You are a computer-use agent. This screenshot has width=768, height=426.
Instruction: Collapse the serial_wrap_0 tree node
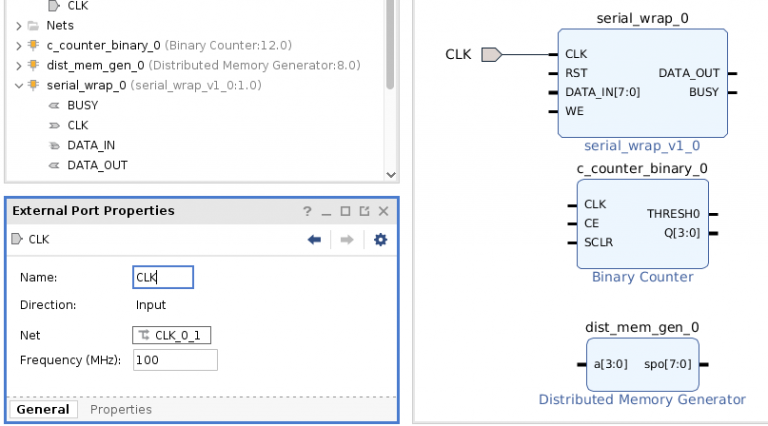pyautogui.click(x=19, y=85)
